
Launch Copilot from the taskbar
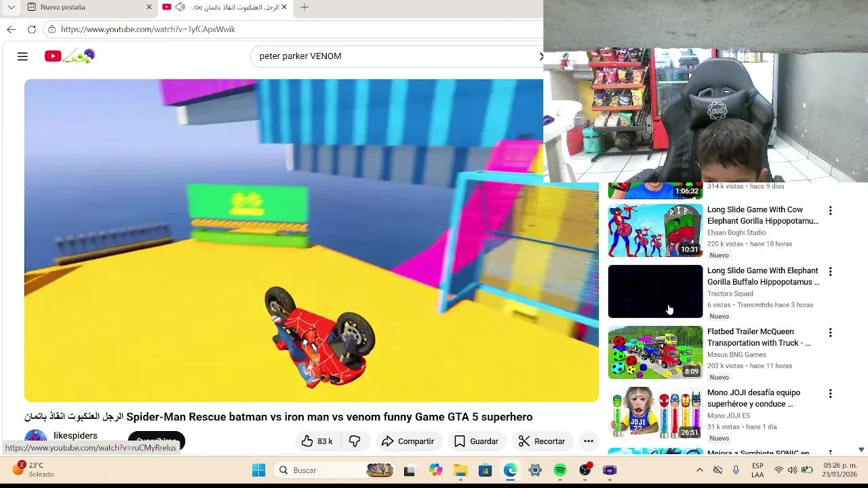coord(435,470)
